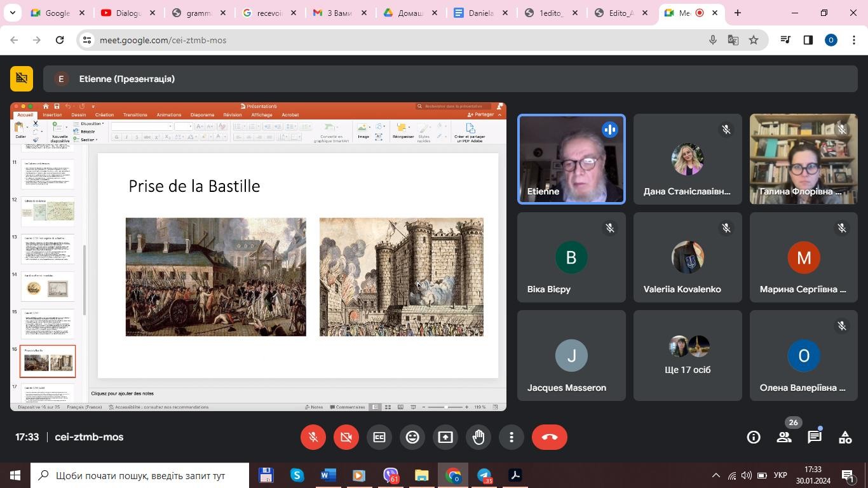868x488 pixels.
Task: Expand the system tray hidden icons
Action: pyautogui.click(x=715, y=475)
